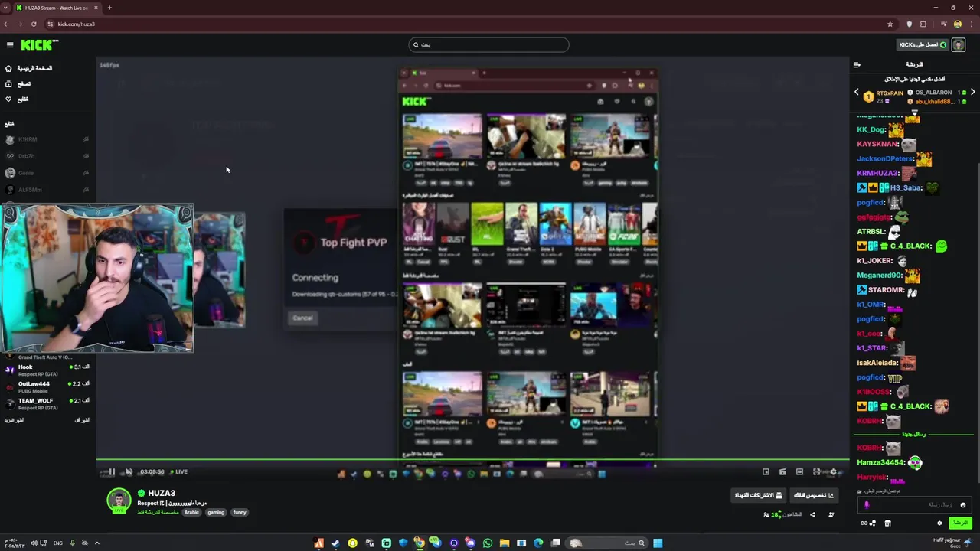
Task: Open Steam from taskbar
Action: point(335,543)
